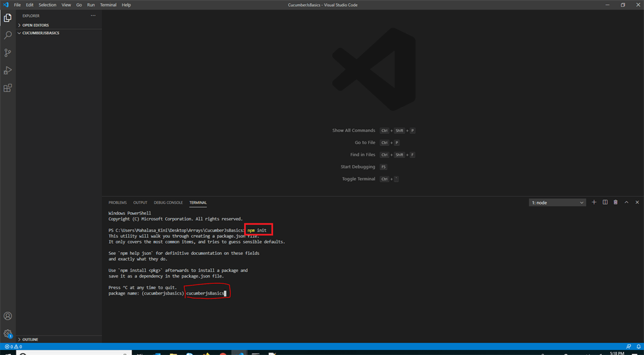Viewport: 644px width, 355px height.
Task: Open the View menu
Action: (66, 5)
